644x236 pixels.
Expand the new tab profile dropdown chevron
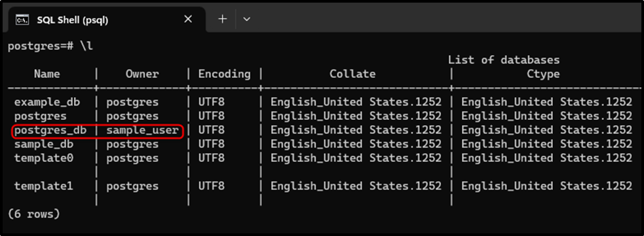[x=246, y=19]
